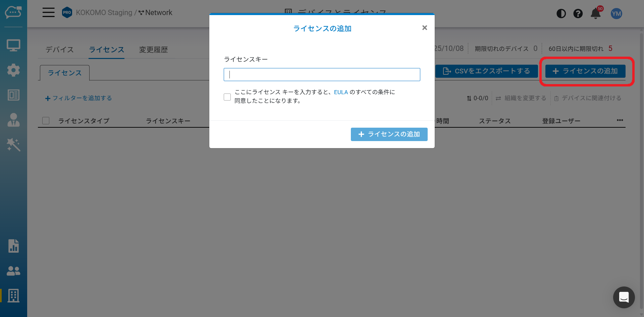
Task: Tick the select-all checkbox in table header
Action: point(46,121)
